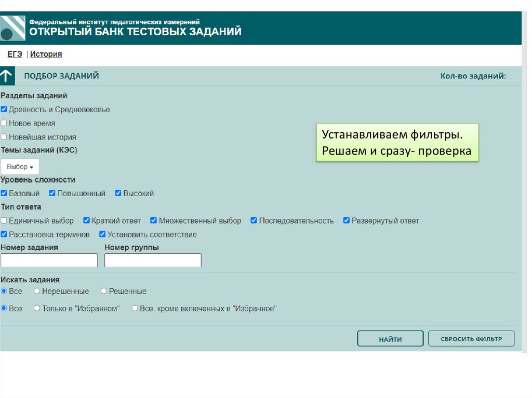Screen dimensions: 532x398
Task: Focus the Номер группы text box
Action: click(x=153, y=260)
